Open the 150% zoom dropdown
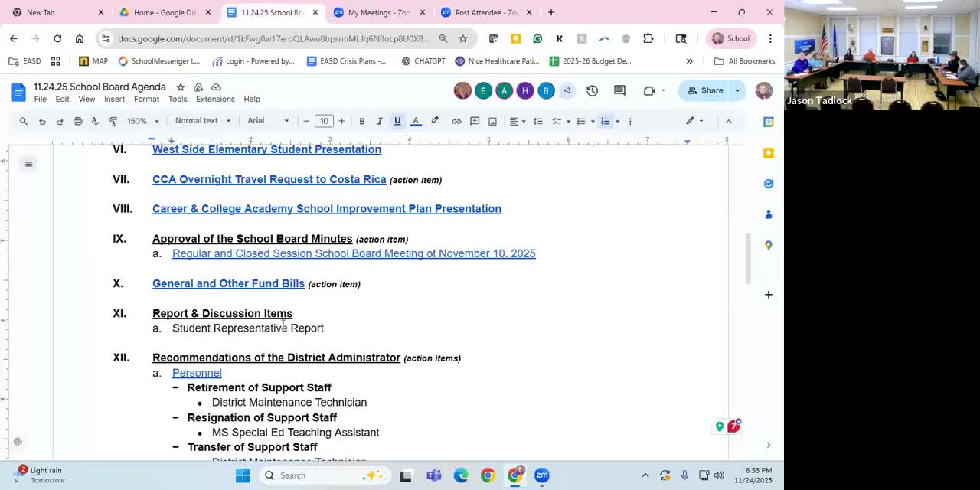The width and height of the screenshot is (980, 490). 142,121
